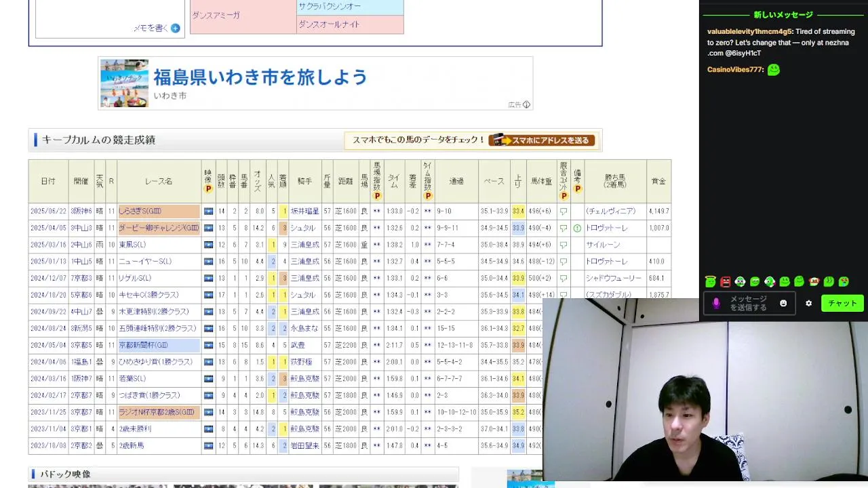The image size is (868, 488).
Task: Open stable comment icon for 2024/12/07 race
Action: click(x=564, y=279)
